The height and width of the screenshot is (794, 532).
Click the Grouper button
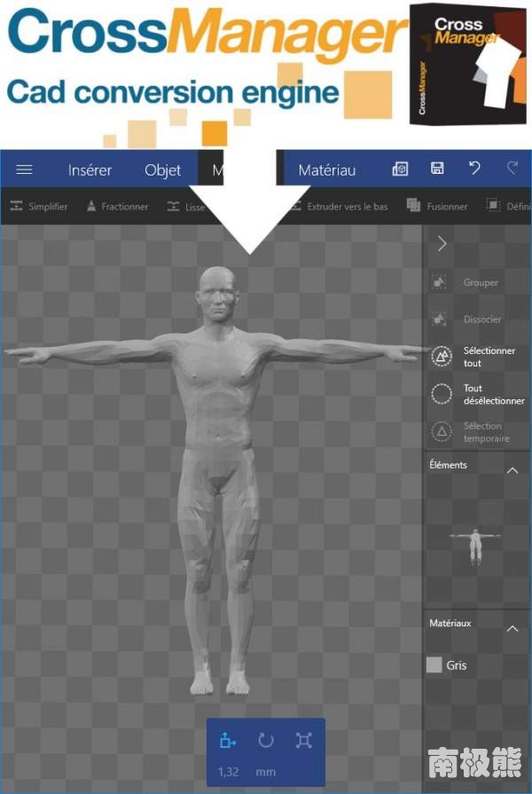pos(465,282)
